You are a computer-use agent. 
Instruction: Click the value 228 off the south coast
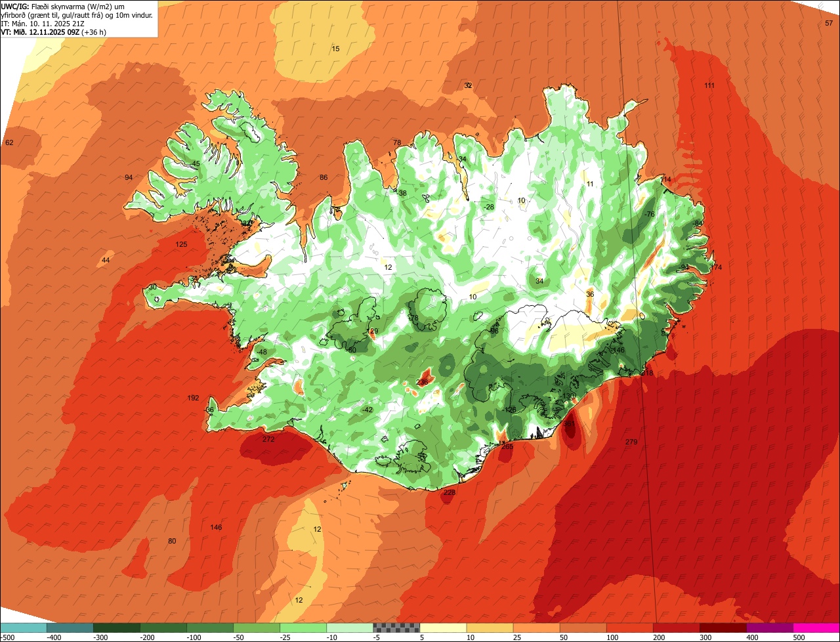pos(450,492)
